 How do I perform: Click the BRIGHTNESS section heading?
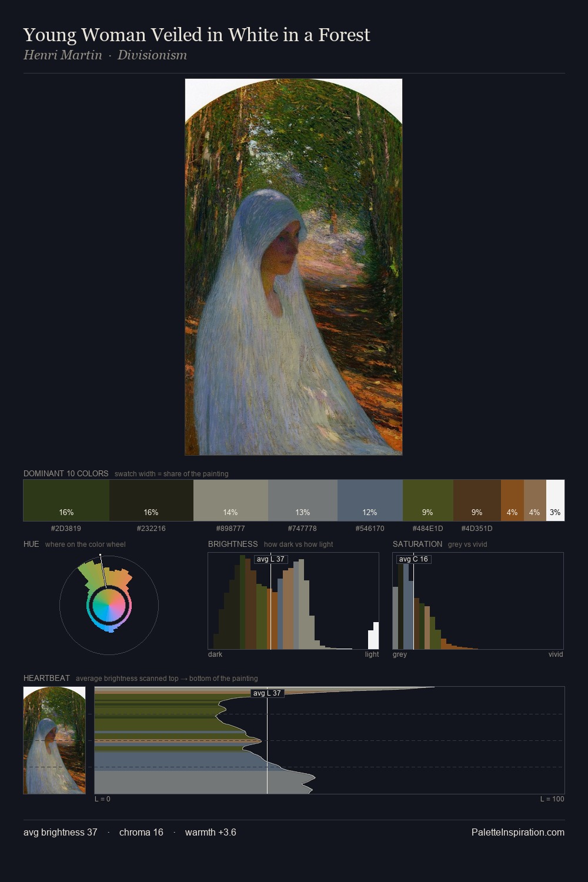pos(233,544)
